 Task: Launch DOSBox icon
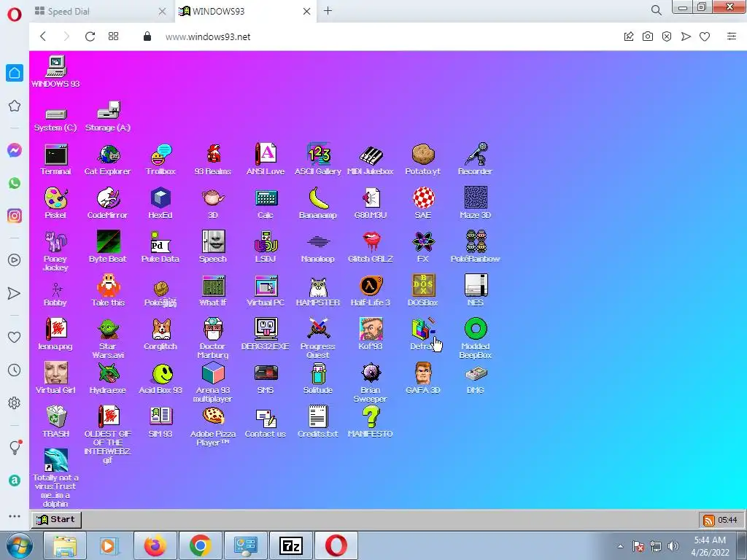coord(423,292)
